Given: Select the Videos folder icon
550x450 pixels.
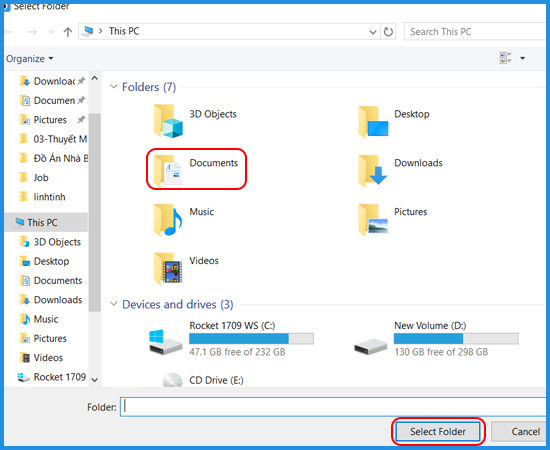Looking at the screenshot, I should click(168, 268).
